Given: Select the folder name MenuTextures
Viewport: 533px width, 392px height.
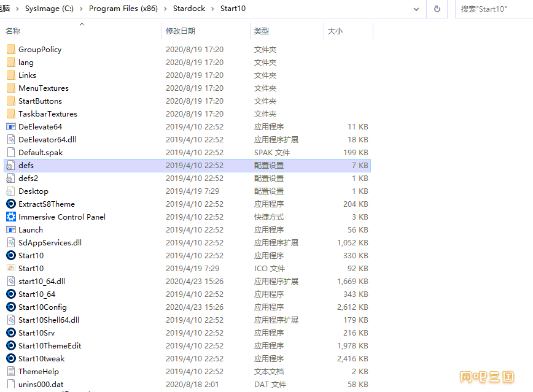Looking at the screenshot, I should tap(44, 88).
